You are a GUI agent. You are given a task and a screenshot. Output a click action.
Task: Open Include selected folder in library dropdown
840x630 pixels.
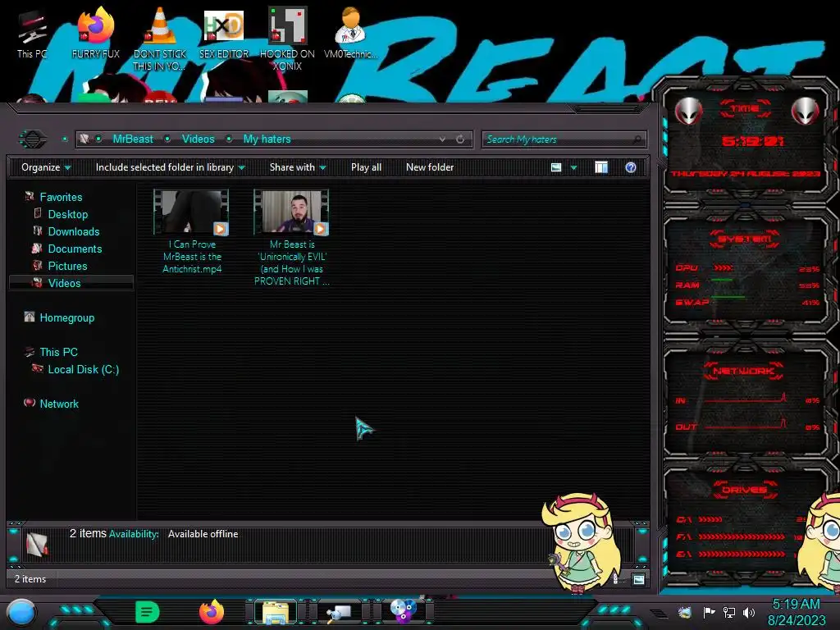pyautogui.click(x=170, y=167)
